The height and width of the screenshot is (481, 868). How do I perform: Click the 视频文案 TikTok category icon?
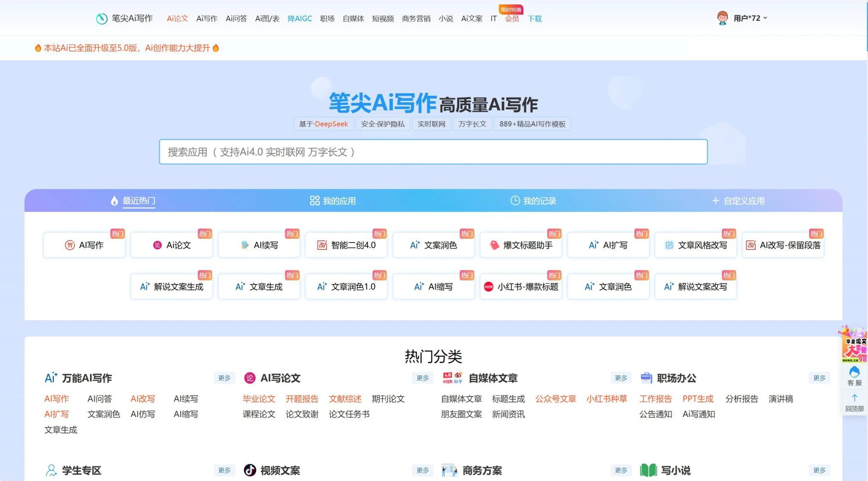250,470
